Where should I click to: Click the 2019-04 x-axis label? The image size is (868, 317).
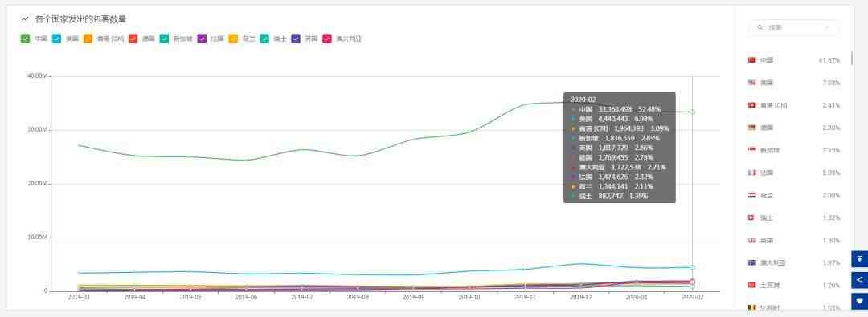pos(134,297)
